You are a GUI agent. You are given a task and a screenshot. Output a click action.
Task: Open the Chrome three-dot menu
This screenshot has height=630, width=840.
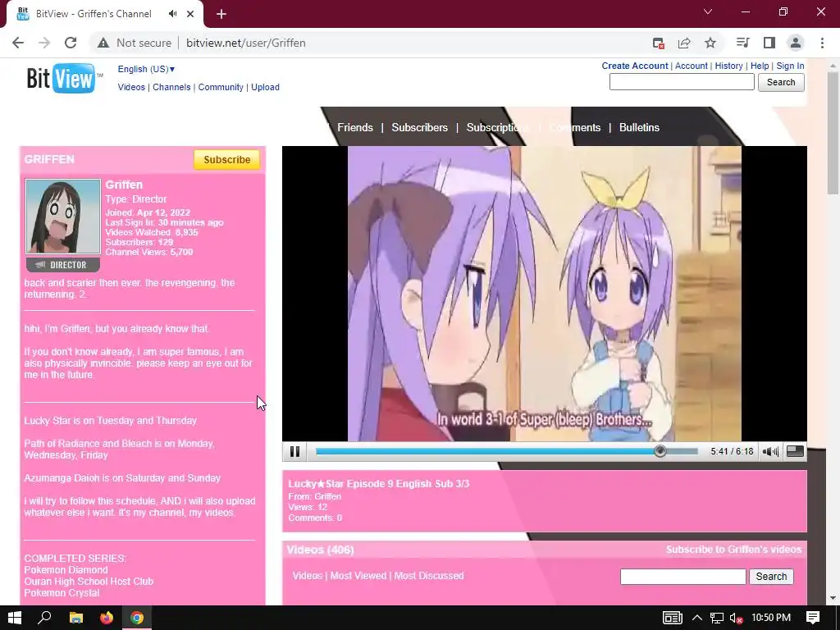click(822, 43)
